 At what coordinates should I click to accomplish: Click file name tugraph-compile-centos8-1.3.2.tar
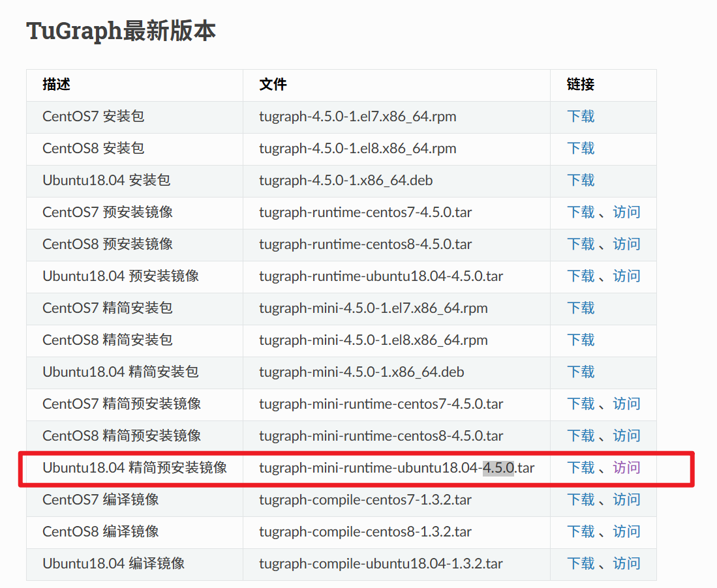click(x=365, y=533)
